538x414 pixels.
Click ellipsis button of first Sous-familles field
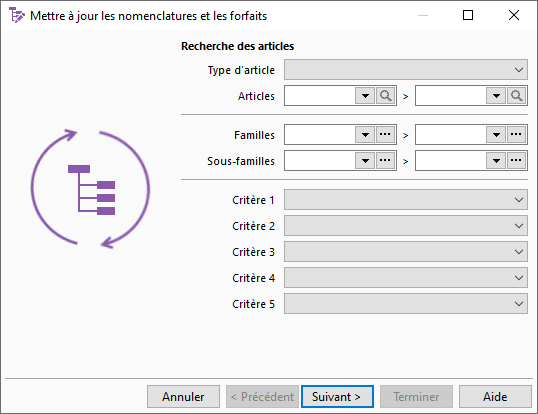[x=385, y=161]
